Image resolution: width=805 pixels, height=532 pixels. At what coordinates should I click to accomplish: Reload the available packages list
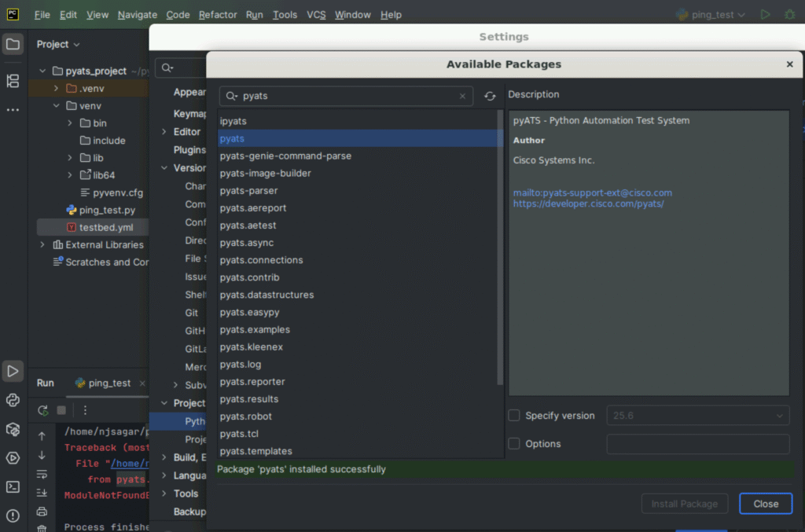[x=490, y=96]
